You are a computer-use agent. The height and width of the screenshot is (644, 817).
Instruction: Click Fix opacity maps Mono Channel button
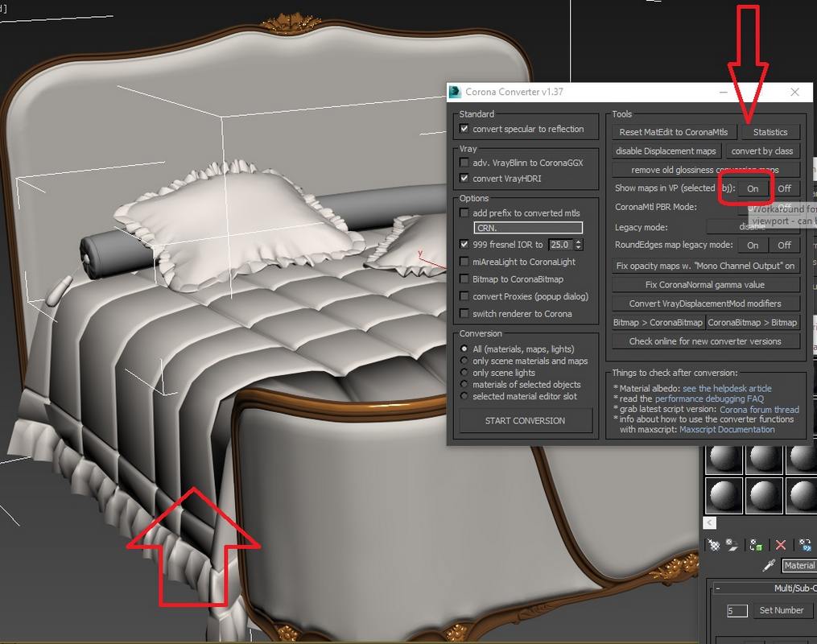pyautogui.click(x=705, y=266)
